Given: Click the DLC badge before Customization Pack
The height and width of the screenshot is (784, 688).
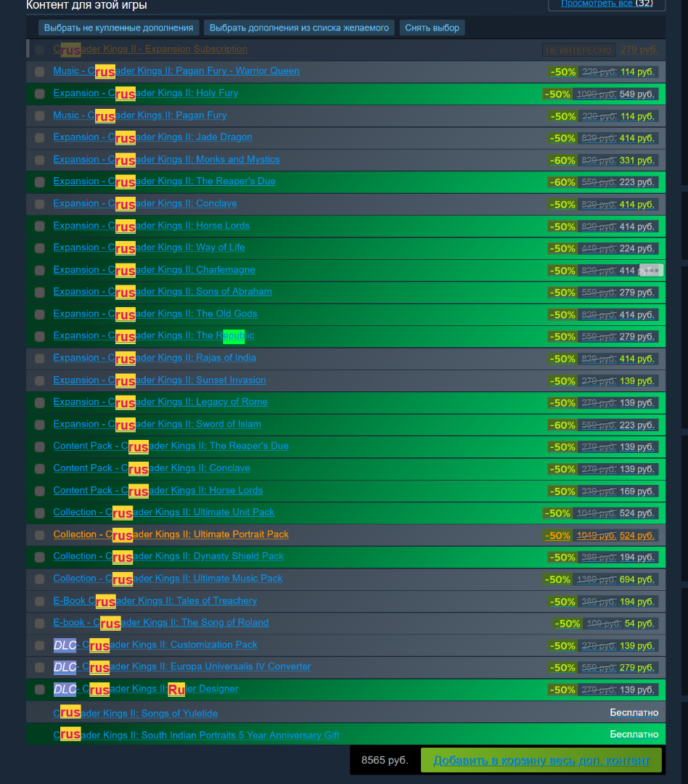Looking at the screenshot, I should coord(65,645).
